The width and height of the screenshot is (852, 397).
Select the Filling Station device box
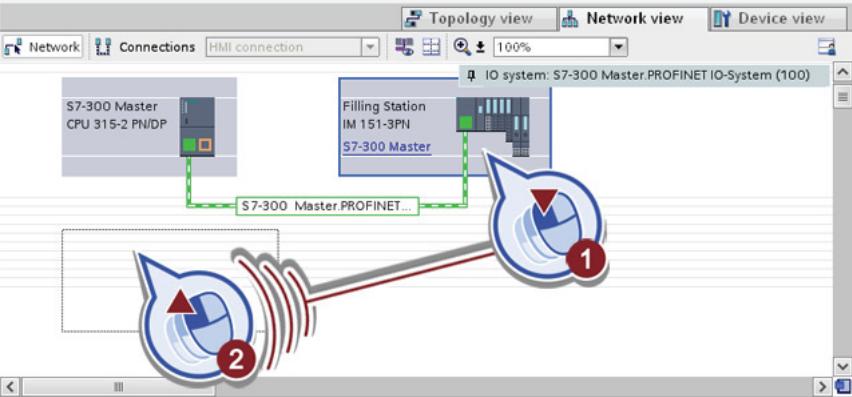444,127
